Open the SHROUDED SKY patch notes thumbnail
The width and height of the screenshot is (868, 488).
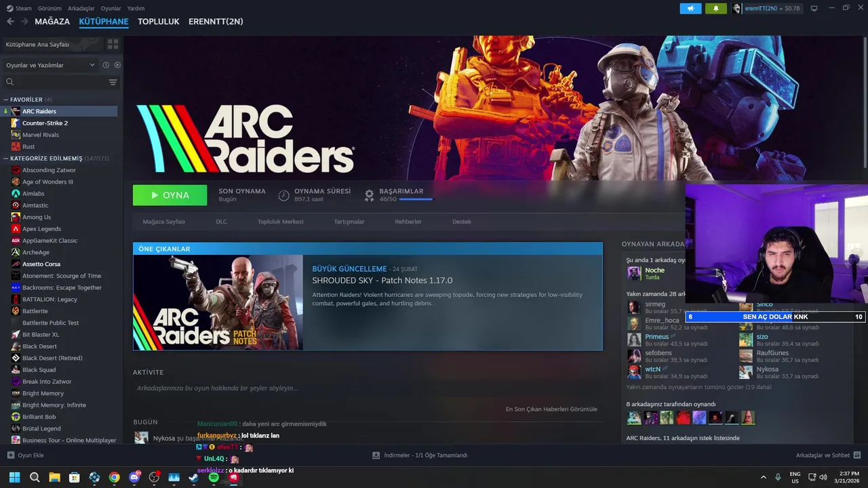(218, 302)
